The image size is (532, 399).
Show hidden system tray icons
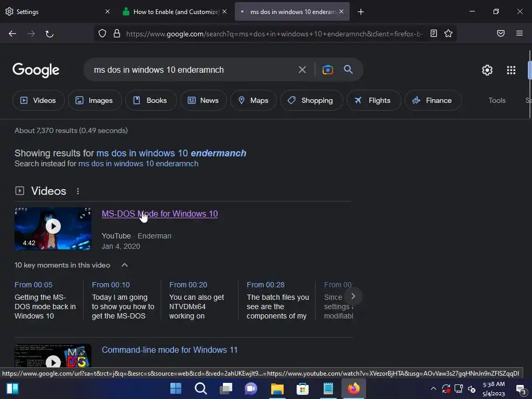click(433, 389)
